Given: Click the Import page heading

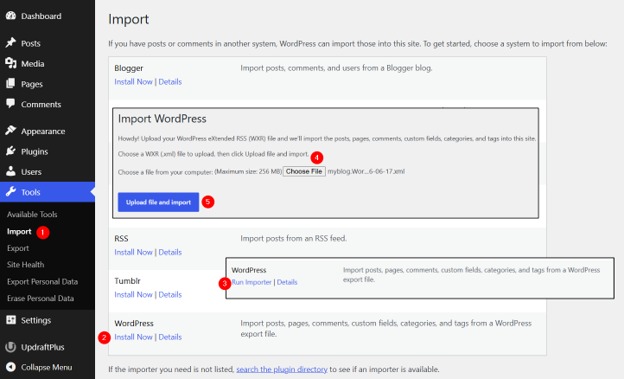Looking at the screenshot, I should (x=129, y=20).
